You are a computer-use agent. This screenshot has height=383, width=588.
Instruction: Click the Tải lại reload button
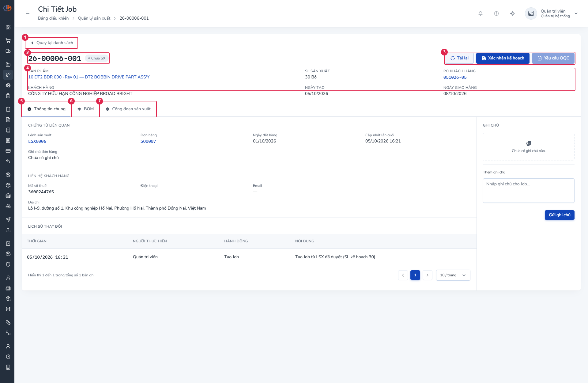tap(459, 58)
